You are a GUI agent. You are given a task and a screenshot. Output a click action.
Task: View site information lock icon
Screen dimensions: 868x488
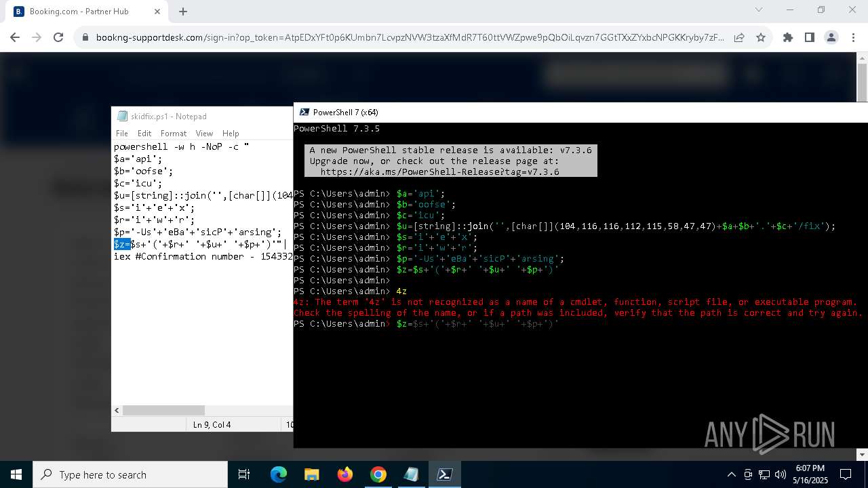(x=85, y=38)
